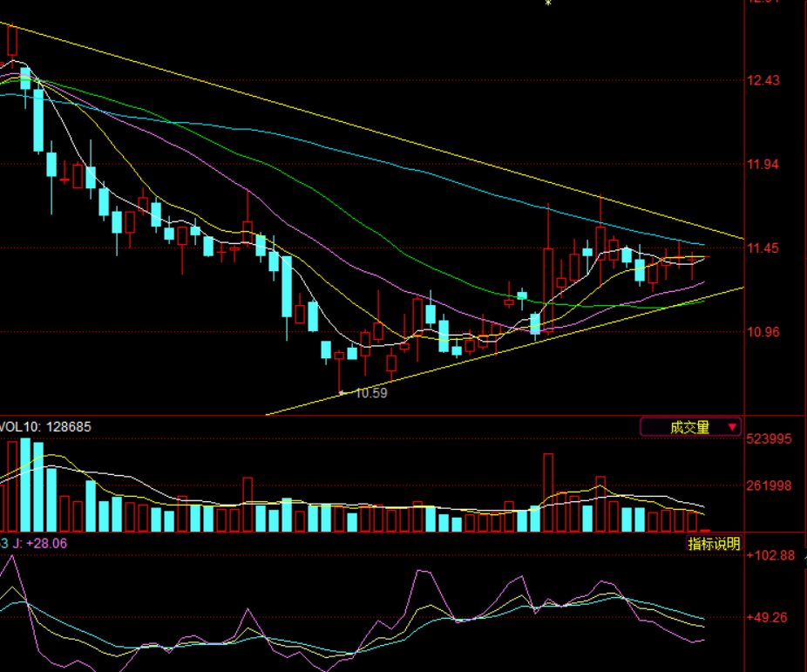Click the J: +28.06 indicator value
This screenshot has width=807, height=672.
[x=39, y=543]
